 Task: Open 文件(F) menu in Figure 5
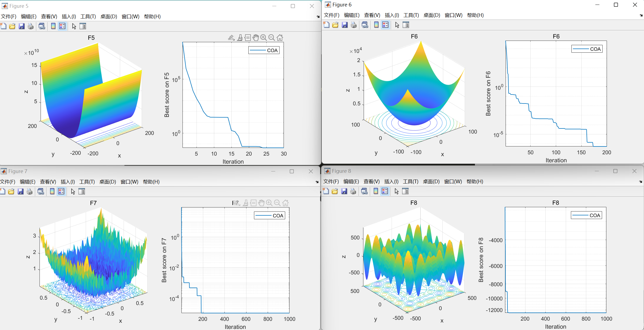tap(9, 17)
